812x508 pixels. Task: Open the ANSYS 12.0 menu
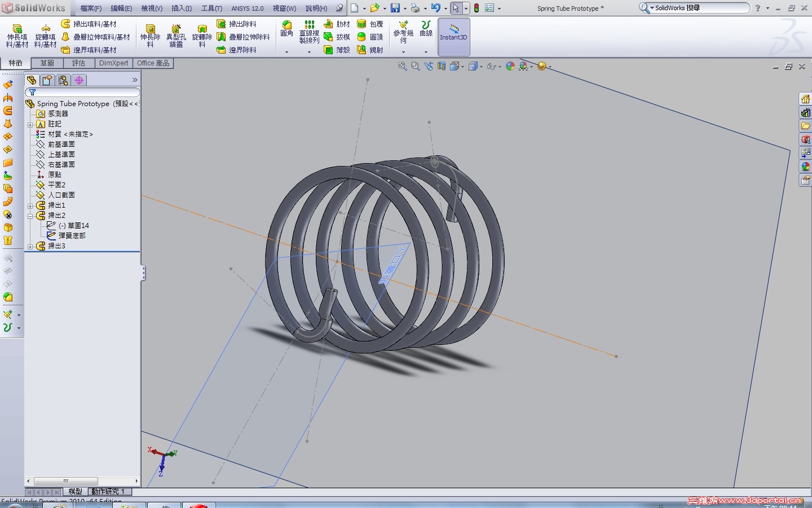[248, 8]
